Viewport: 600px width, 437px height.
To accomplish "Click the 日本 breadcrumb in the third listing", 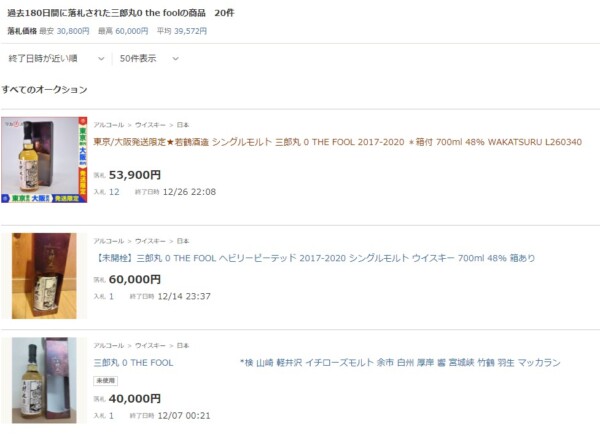I will (x=183, y=346).
